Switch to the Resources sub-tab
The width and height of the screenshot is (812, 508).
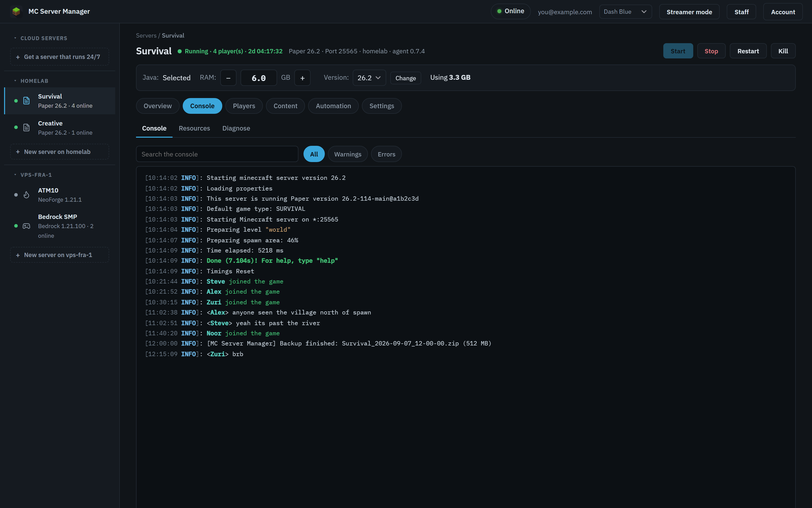click(x=194, y=128)
